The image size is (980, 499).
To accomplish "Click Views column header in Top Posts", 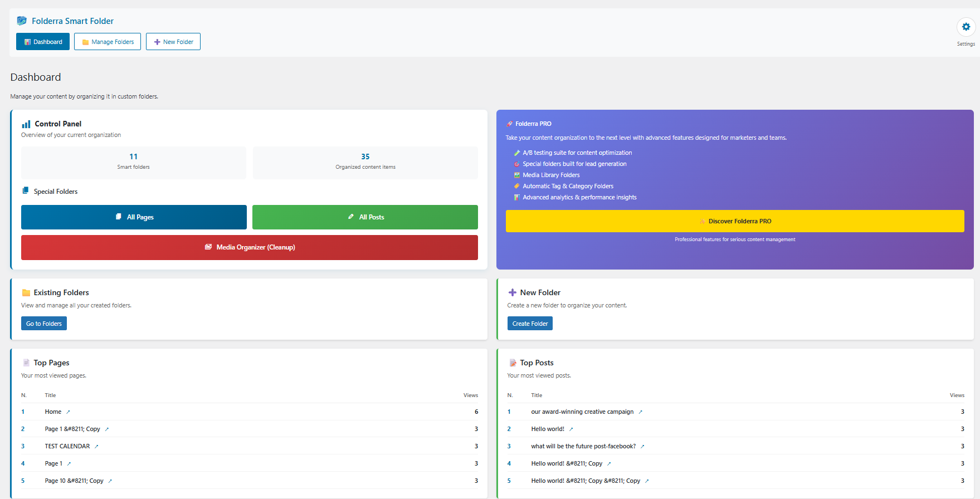I will (x=957, y=395).
